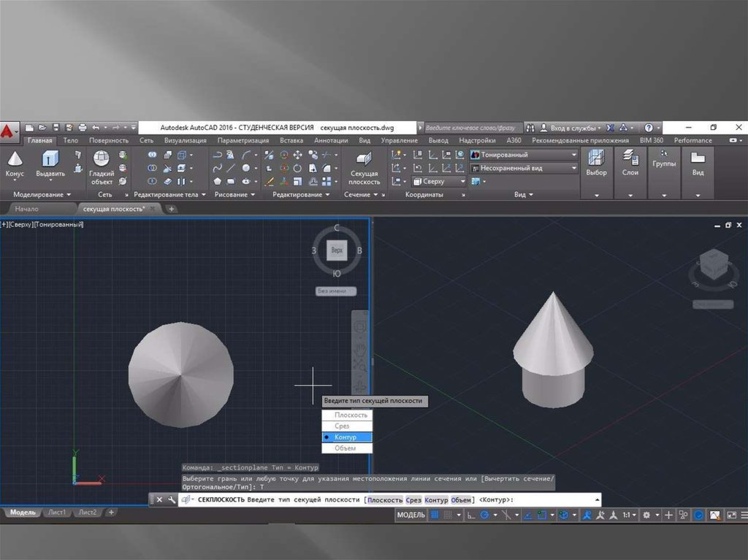Activate the Секущая плоскость tool in the ribbon

click(x=363, y=167)
